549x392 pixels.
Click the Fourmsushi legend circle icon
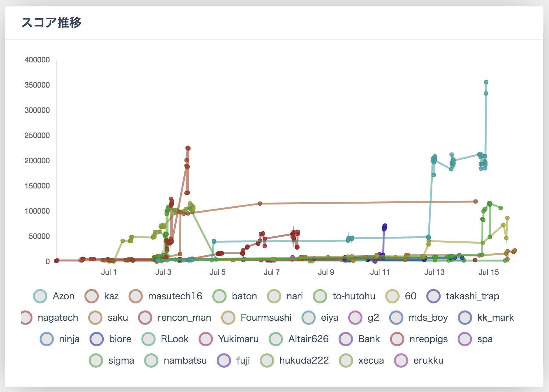pos(228,318)
